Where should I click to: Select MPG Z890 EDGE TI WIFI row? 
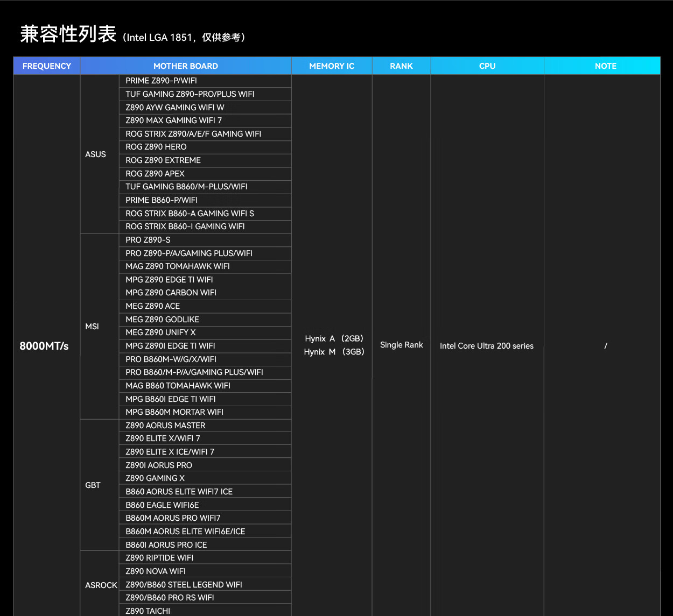pos(205,280)
